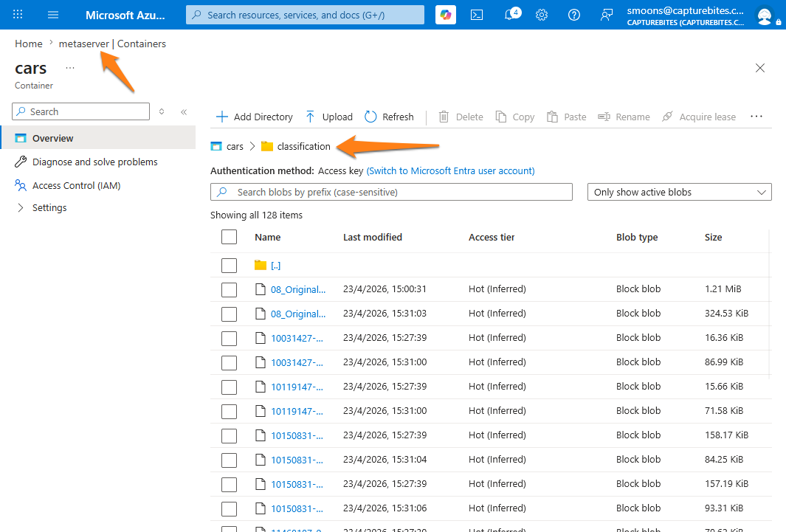Viewport: 786px width, 532px height.
Task: Open Cloud Shell from top bar
Action: (477, 15)
